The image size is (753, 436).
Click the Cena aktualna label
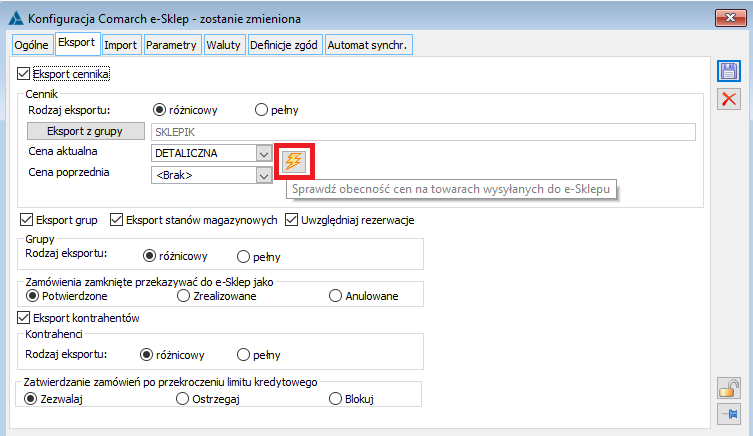62,151
